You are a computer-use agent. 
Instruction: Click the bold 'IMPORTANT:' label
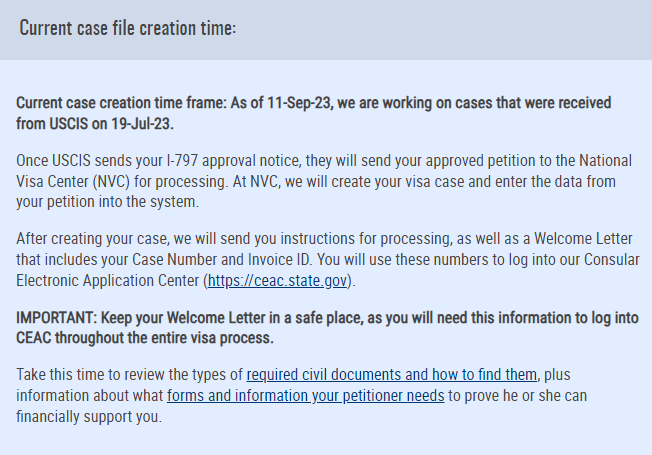pyautogui.click(x=57, y=318)
